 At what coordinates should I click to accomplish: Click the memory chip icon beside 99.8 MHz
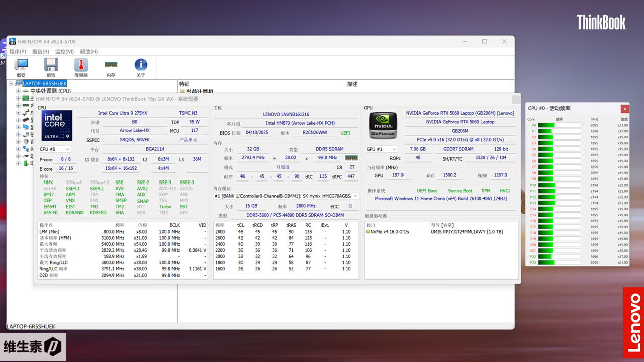[x=351, y=158]
